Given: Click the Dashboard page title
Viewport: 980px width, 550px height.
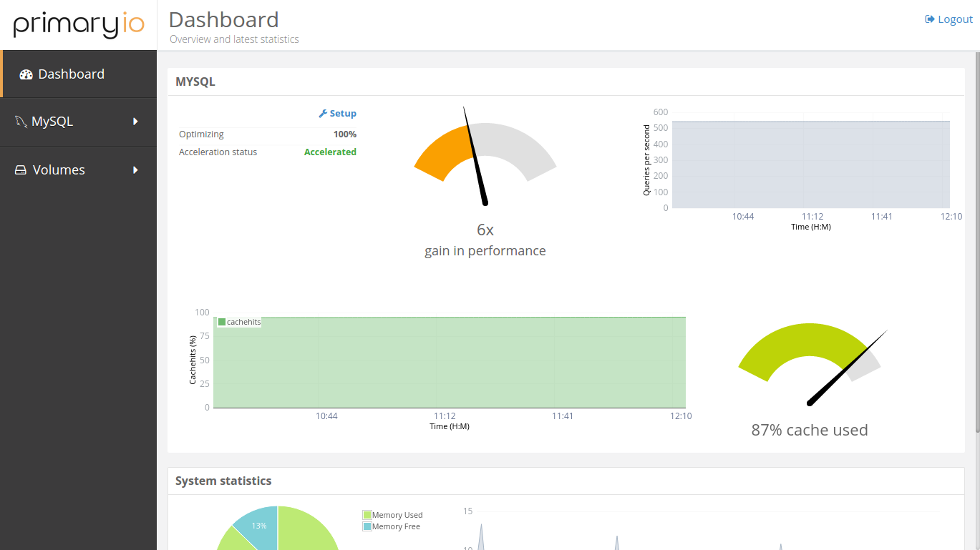Looking at the screenshot, I should tap(224, 19).
